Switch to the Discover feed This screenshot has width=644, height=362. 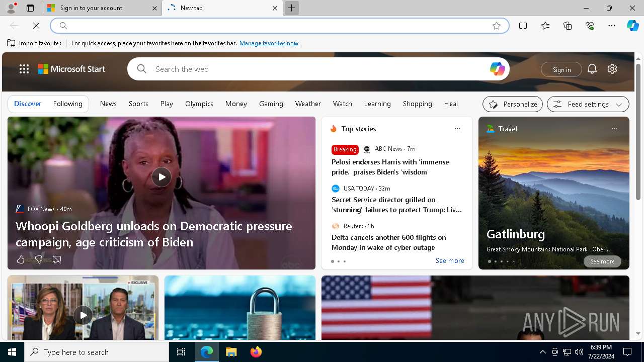pos(28,104)
